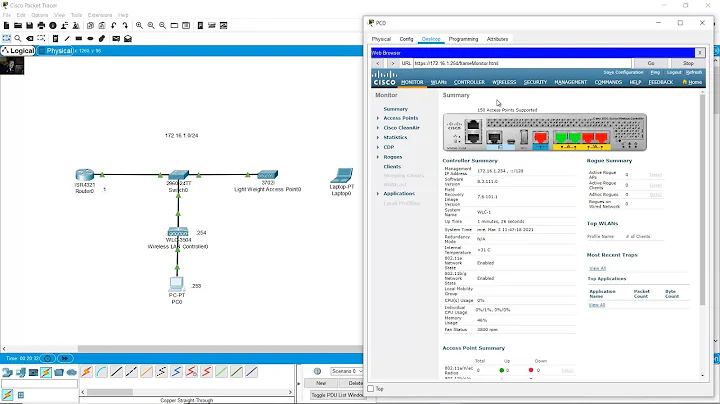Click Toggle PDU List Window button
This screenshot has height=404, width=720.
point(337,395)
